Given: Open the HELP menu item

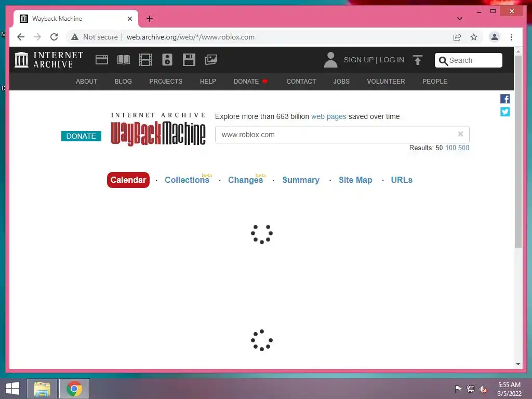Looking at the screenshot, I should tap(208, 82).
